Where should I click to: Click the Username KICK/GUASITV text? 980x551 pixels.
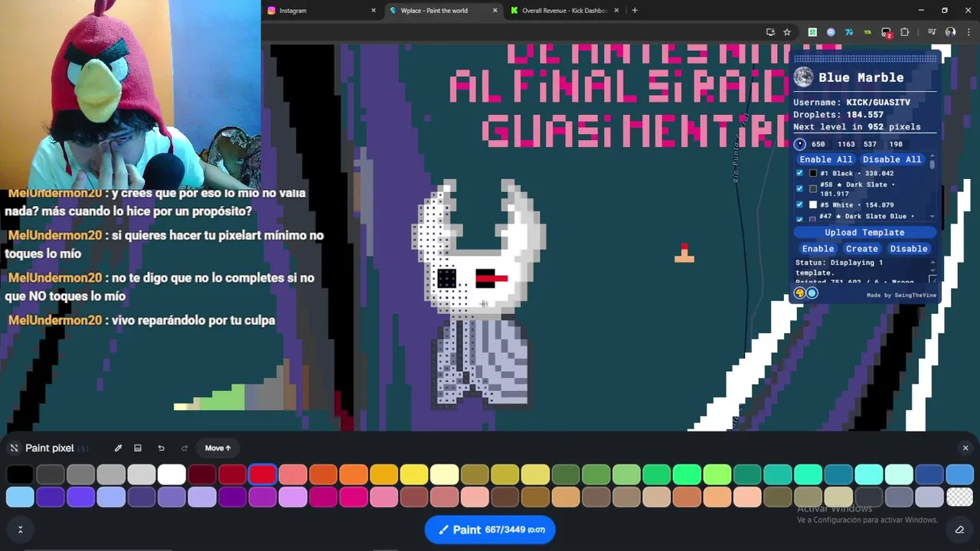(851, 103)
